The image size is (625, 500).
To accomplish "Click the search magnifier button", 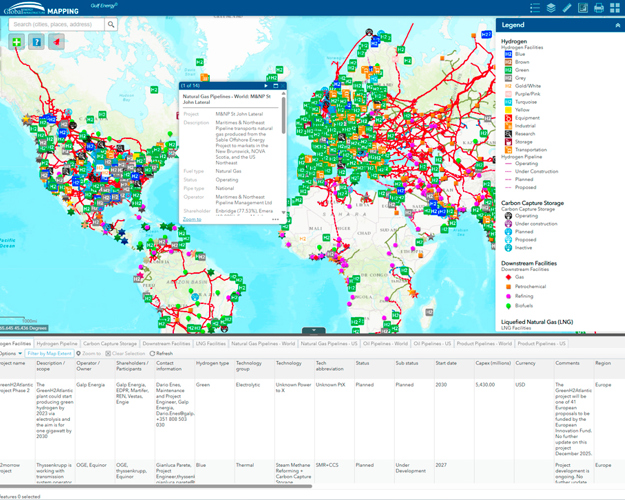I will tap(111, 24).
